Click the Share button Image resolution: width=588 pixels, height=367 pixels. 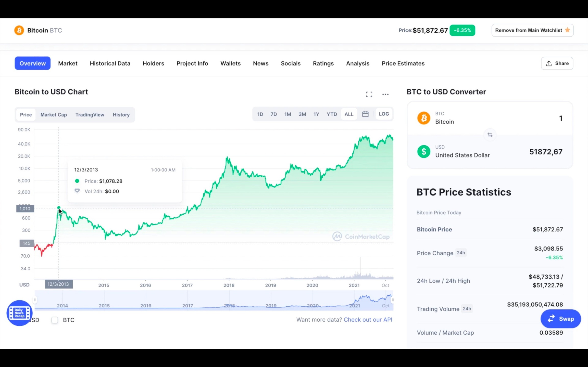(x=557, y=63)
